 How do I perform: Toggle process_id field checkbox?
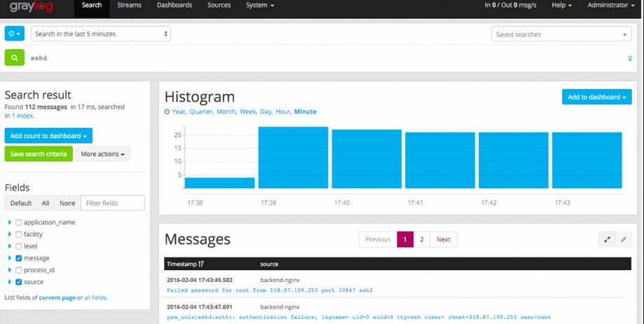18,270
